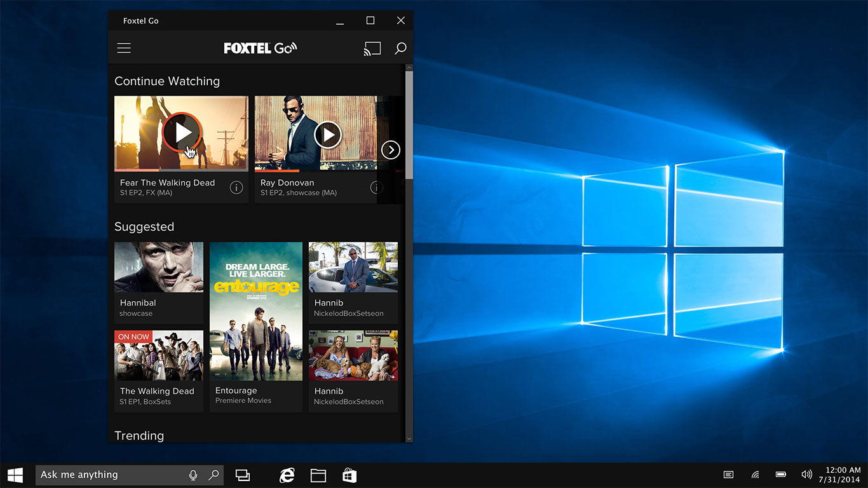
Task: Click the cast to screen icon
Action: tap(372, 48)
